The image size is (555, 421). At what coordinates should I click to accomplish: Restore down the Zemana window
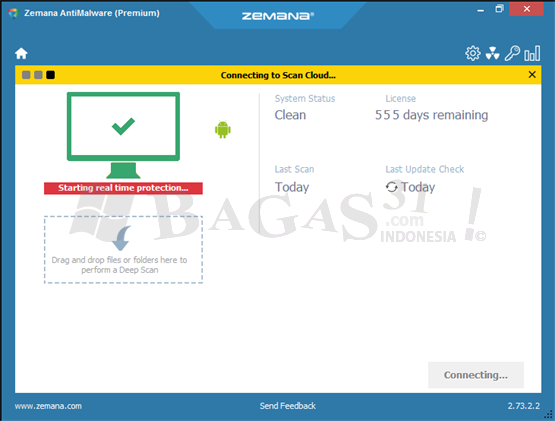499,9
